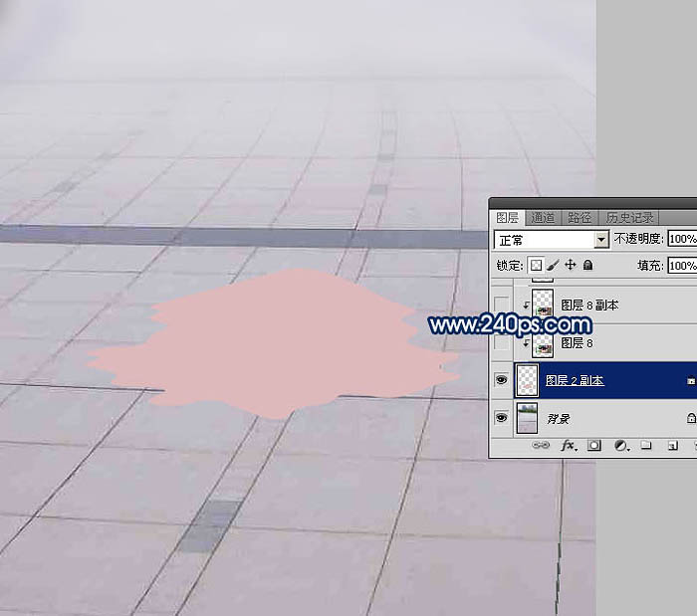Click lock indicator on 图层 2 副本 row
This screenshot has height=616, width=697.
pyautogui.click(x=691, y=380)
